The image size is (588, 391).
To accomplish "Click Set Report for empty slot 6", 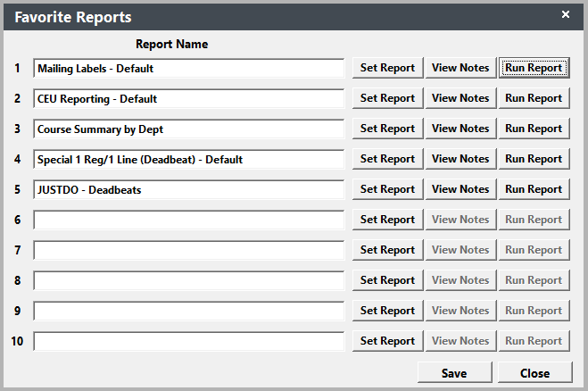I will 387,220.
